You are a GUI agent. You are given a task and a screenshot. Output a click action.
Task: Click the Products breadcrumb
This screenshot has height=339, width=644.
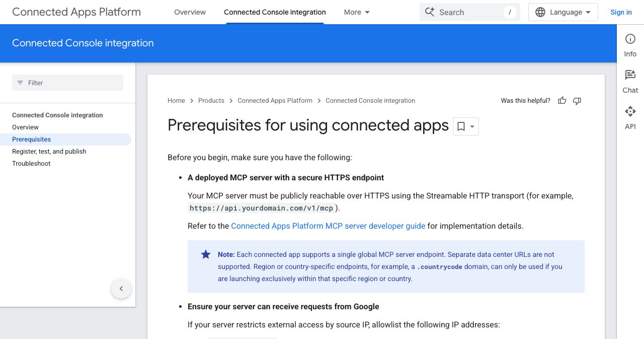[x=211, y=101]
